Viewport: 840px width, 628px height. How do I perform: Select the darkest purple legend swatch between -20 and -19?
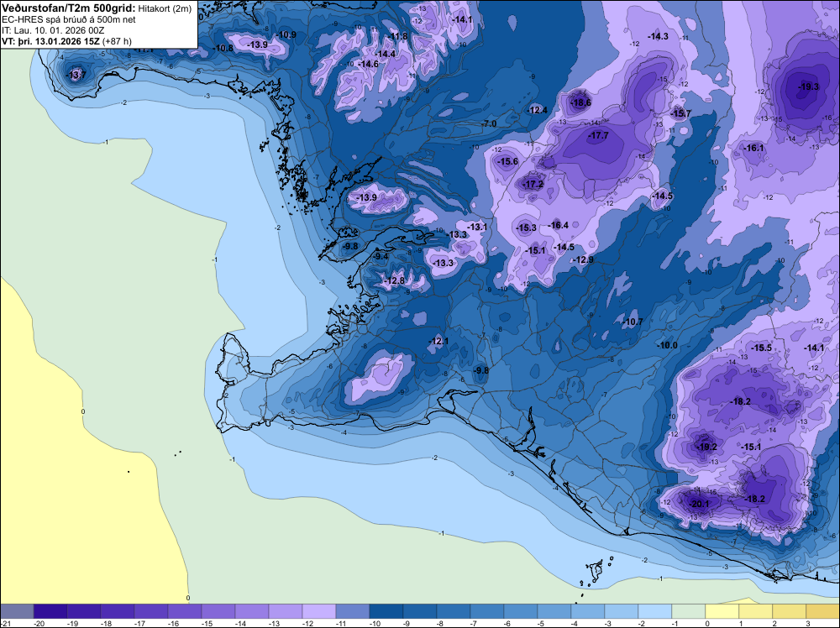(x=50, y=611)
